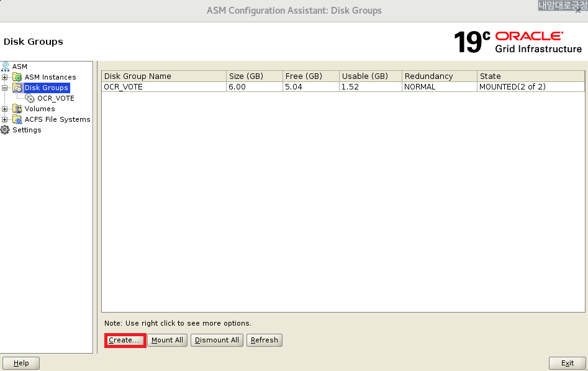Open Settings in the tree
This screenshot has width=588, height=371.
pos(27,130)
